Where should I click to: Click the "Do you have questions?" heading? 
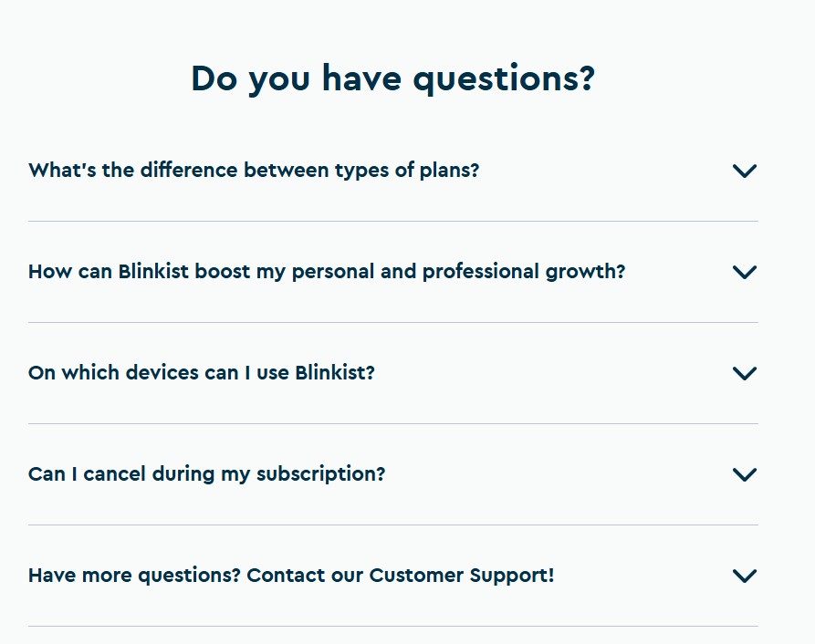393,79
